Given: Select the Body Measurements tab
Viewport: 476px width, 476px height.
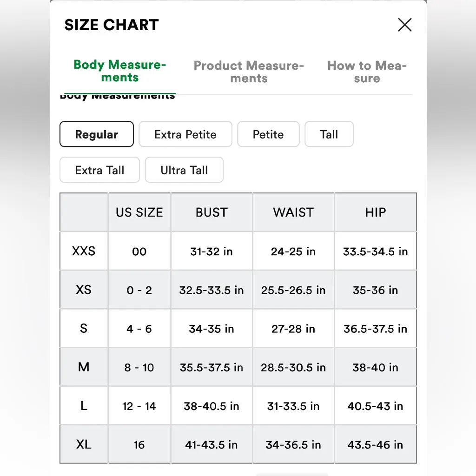Looking at the screenshot, I should 119,71.
